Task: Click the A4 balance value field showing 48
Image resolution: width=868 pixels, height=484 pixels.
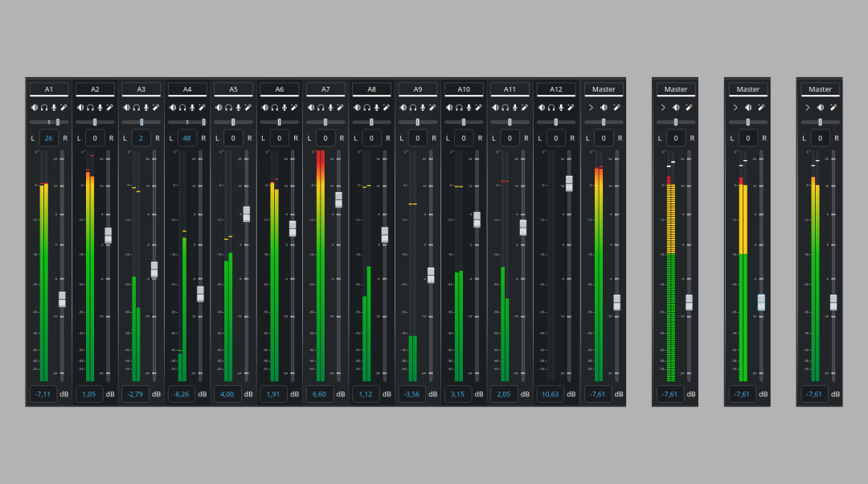Action: click(187, 138)
